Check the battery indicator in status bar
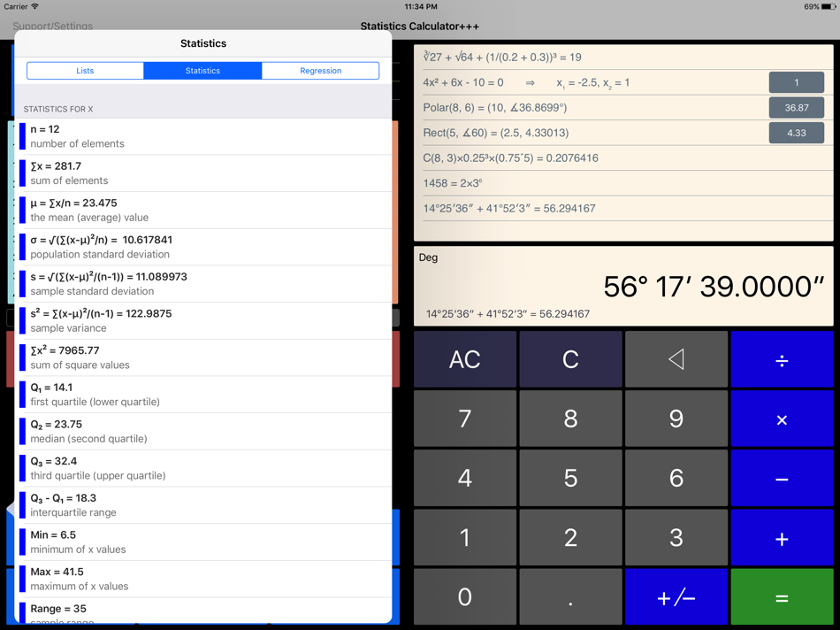The width and height of the screenshot is (840, 630). click(x=828, y=6)
